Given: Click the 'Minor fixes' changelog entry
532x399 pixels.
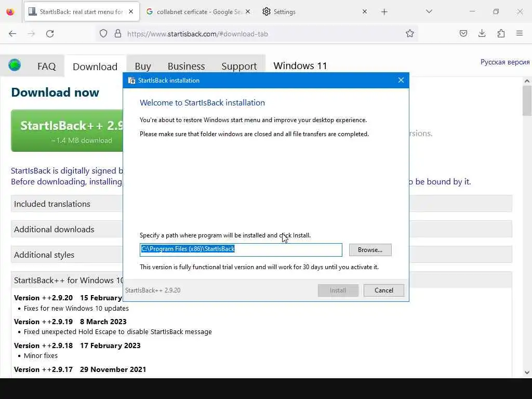Looking at the screenshot, I should click(41, 355).
